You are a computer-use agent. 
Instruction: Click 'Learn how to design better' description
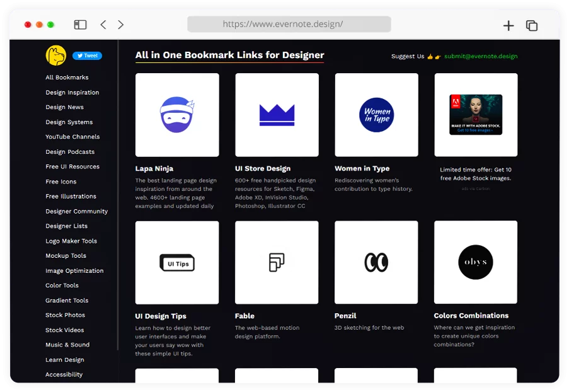point(173,341)
